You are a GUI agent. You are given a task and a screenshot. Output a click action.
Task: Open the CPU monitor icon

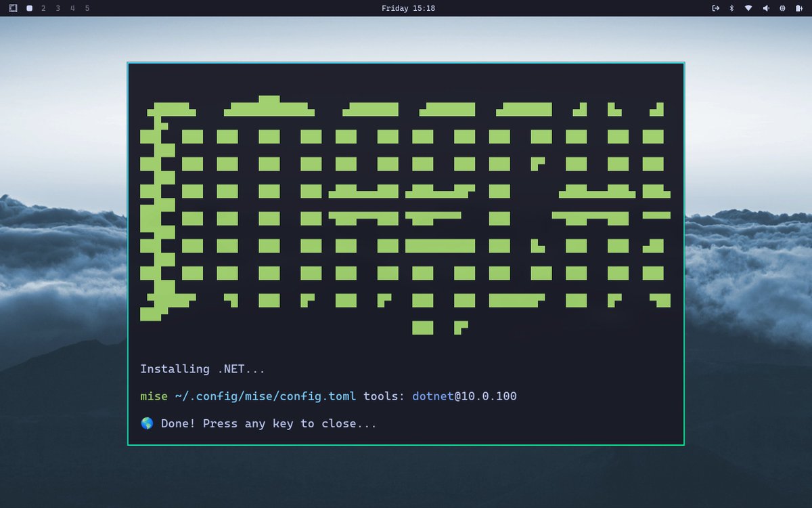click(782, 8)
